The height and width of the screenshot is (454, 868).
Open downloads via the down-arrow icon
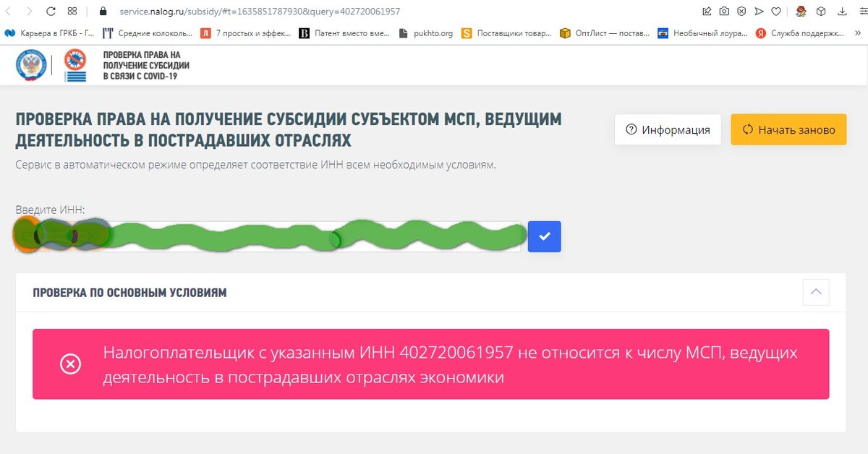(841, 11)
